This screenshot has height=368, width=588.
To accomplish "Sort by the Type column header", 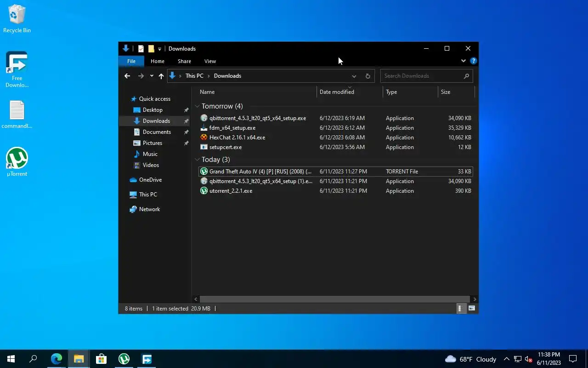I will 411,92.
